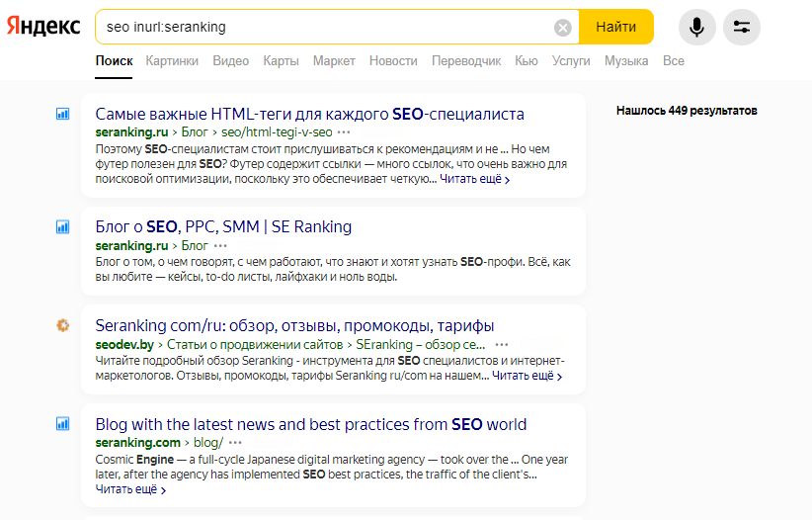The image size is (812, 520).
Task: Click inside the search query field
Action: tap(326, 28)
